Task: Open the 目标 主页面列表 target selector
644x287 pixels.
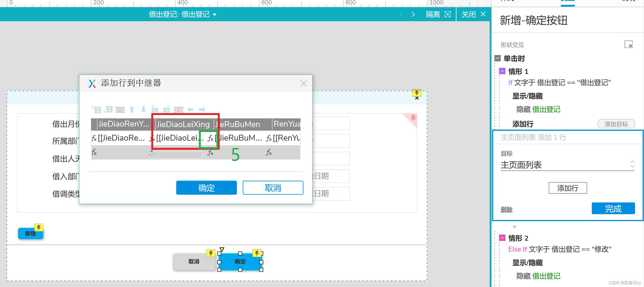Action: (x=567, y=165)
